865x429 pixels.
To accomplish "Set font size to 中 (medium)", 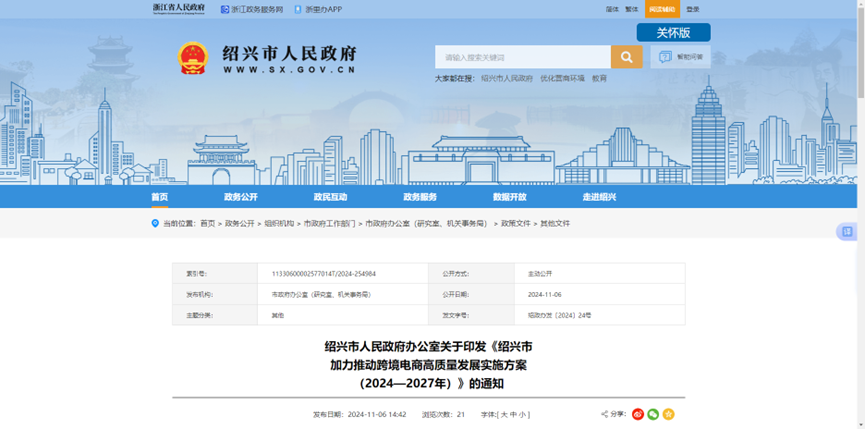I will pyautogui.click(x=513, y=414).
